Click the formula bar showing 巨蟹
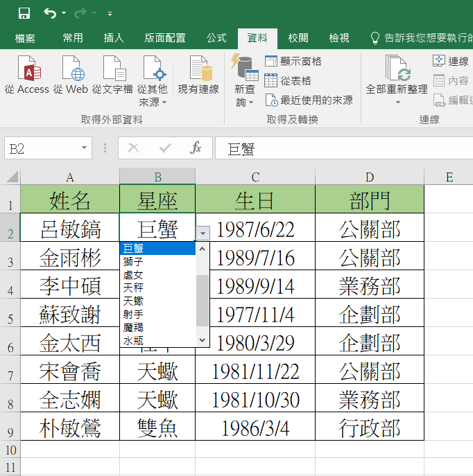 (x=344, y=148)
